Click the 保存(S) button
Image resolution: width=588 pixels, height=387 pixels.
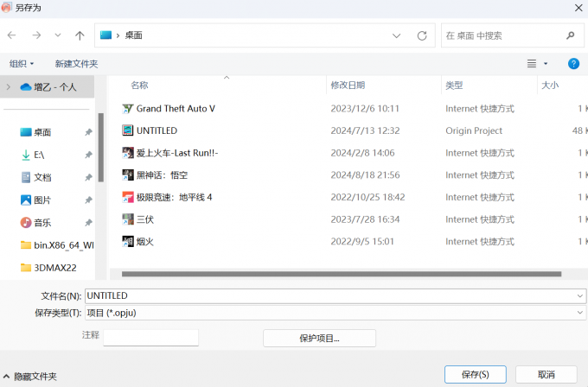(x=475, y=375)
